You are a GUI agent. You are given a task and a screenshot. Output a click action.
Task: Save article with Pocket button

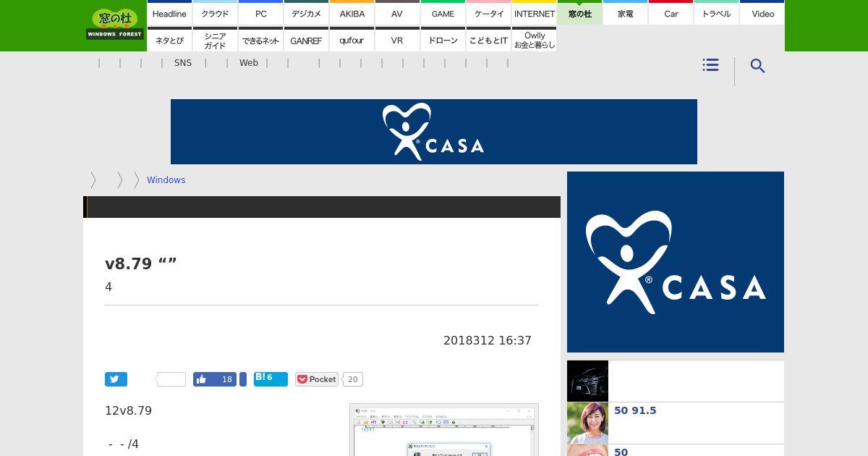pyautogui.click(x=316, y=379)
